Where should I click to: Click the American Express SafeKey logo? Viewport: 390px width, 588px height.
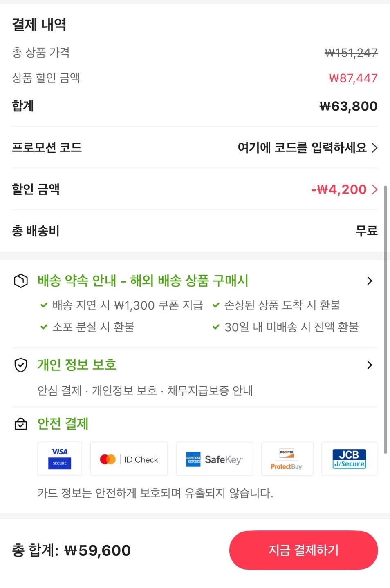[214, 459]
